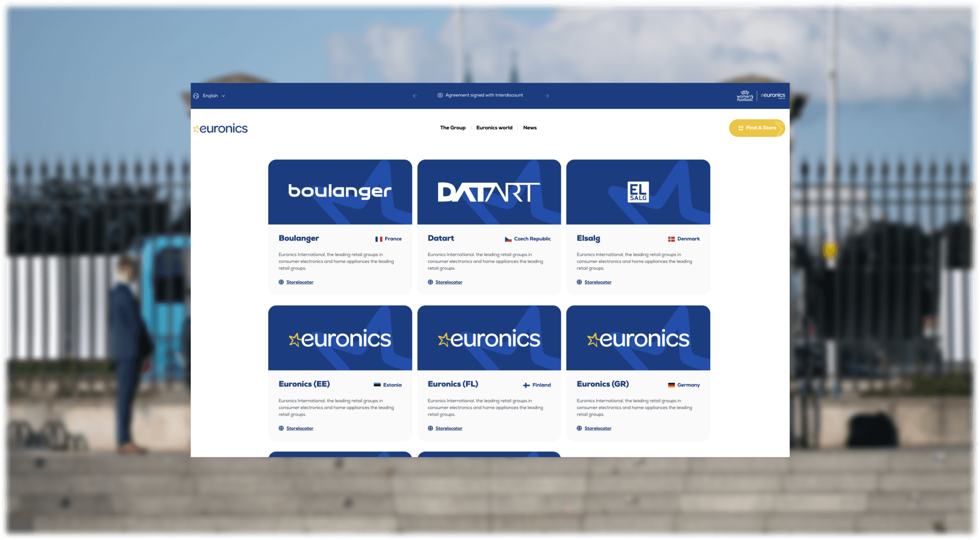The height and width of the screenshot is (540, 980).
Task: Open Euronics (FL) Storelocator link
Action: click(449, 429)
